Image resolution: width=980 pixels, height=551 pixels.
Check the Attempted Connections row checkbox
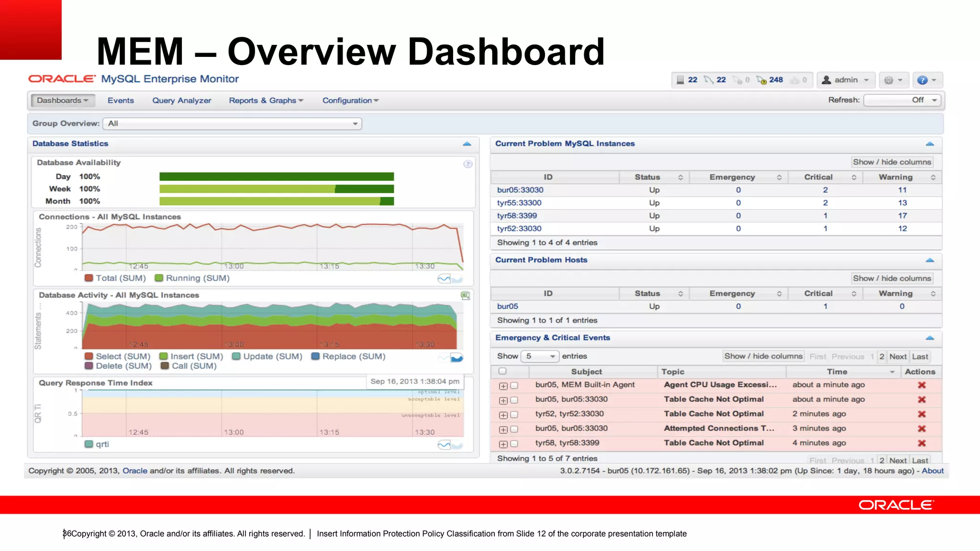pyautogui.click(x=514, y=429)
